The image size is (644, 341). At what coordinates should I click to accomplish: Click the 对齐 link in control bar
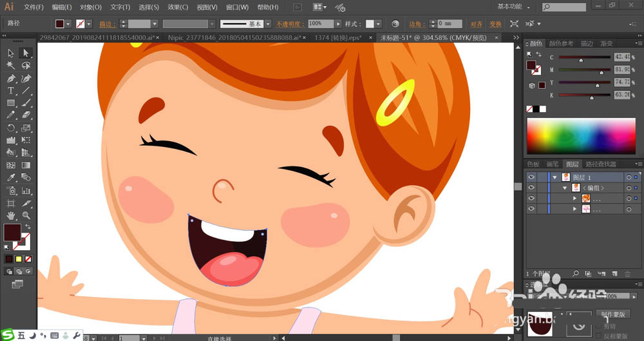coord(477,24)
